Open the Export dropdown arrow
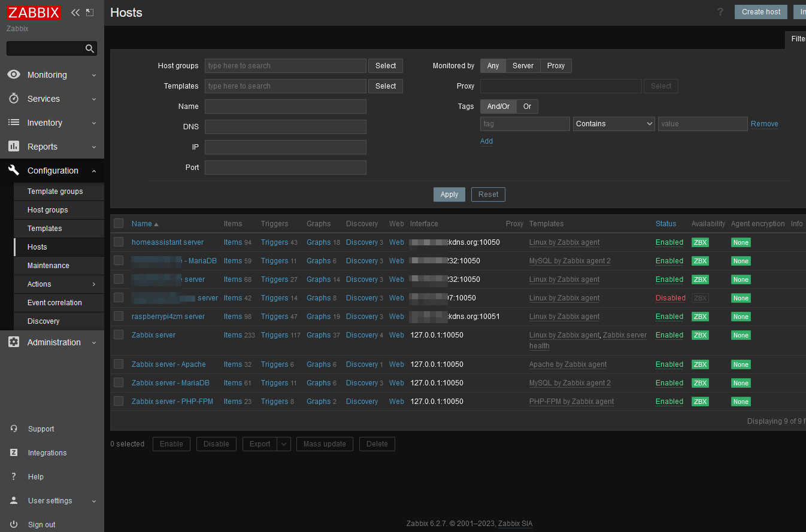Screen dimensions: 806x532 284,444
